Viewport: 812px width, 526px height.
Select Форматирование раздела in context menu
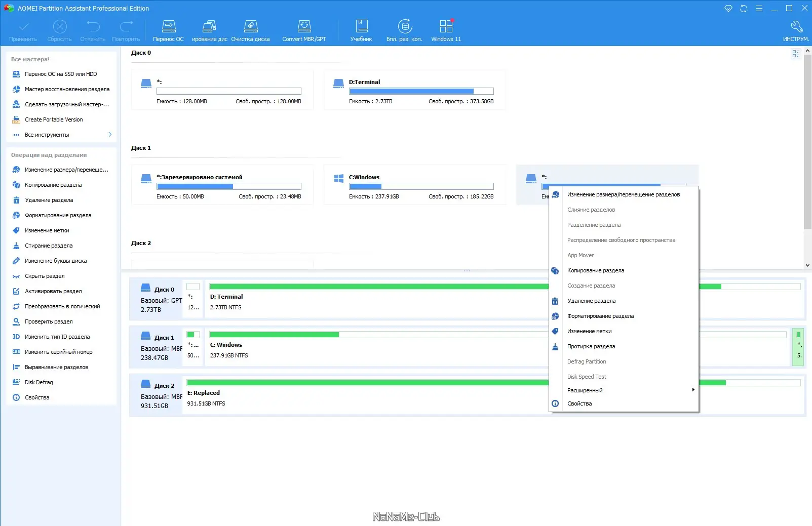(x=624, y=316)
